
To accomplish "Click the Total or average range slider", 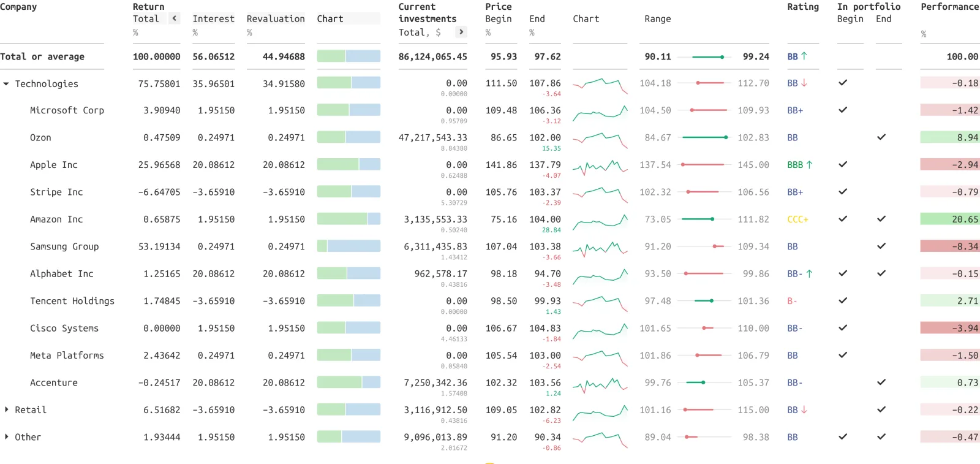I will click(x=704, y=56).
